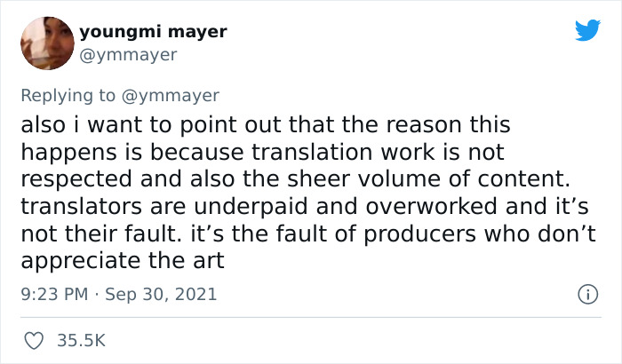The height and width of the screenshot is (364, 622).
Task: Open the @ymmayer mention after "Replying to"
Action: pos(175,95)
